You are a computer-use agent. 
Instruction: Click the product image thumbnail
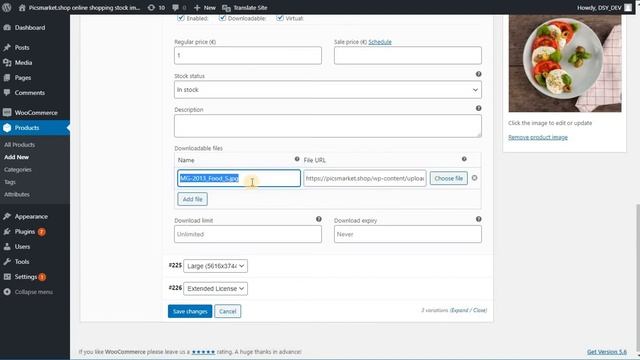point(565,63)
